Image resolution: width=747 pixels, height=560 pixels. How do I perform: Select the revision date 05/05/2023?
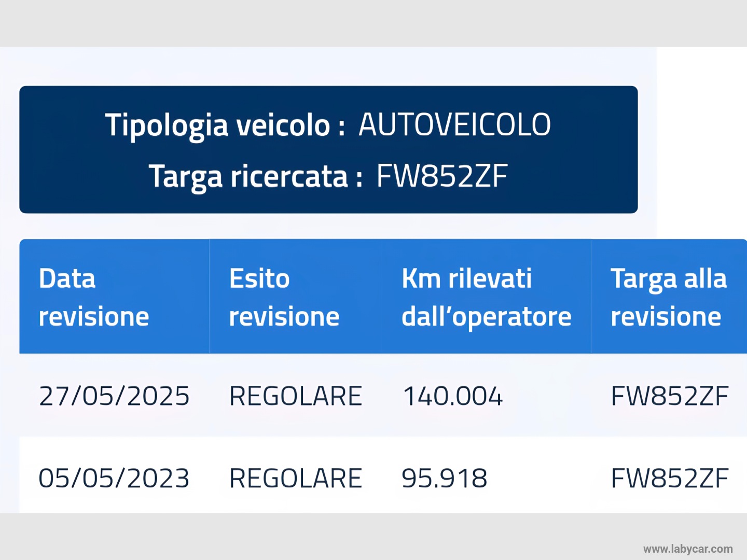click(x=114, y=478)
